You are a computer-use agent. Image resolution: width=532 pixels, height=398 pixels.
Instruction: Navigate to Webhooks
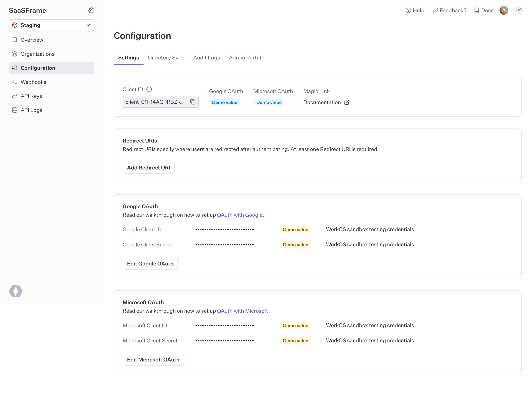click(x=52, y=82)
